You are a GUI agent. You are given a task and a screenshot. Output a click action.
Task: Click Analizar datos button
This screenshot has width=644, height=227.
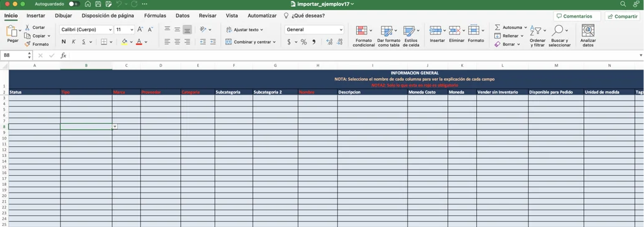pos(588,36)
